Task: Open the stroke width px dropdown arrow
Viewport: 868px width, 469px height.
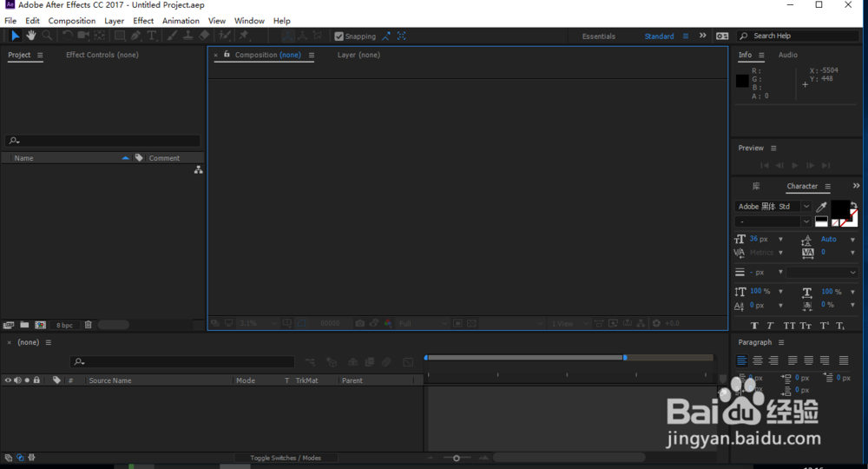Action: click(780, 273)
